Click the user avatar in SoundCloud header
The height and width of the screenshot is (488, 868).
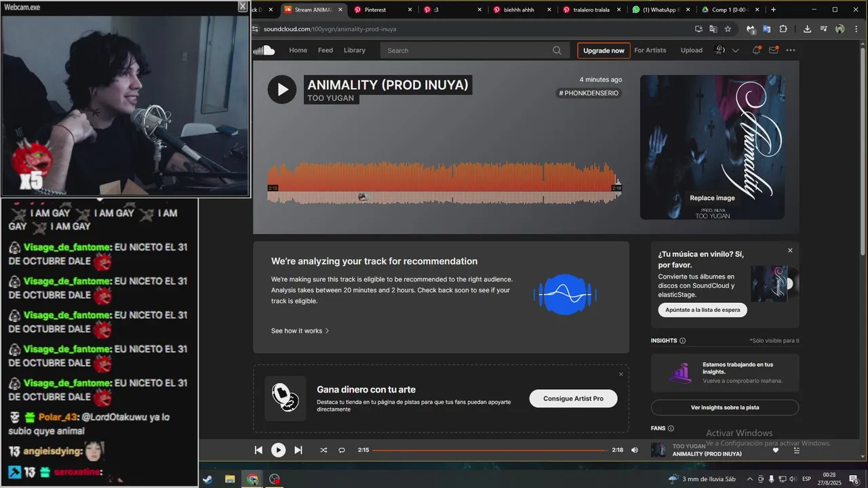720,50
